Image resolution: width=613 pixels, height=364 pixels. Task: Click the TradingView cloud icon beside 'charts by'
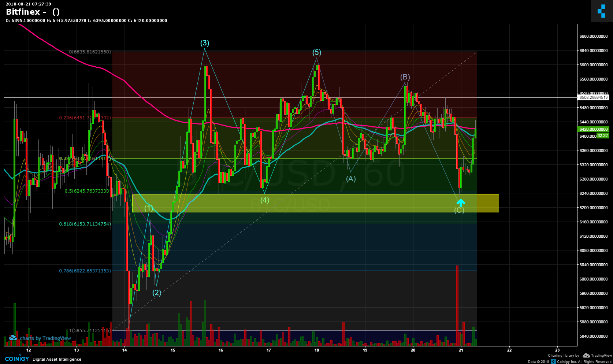pyautogui.click(x=13, y=338)
